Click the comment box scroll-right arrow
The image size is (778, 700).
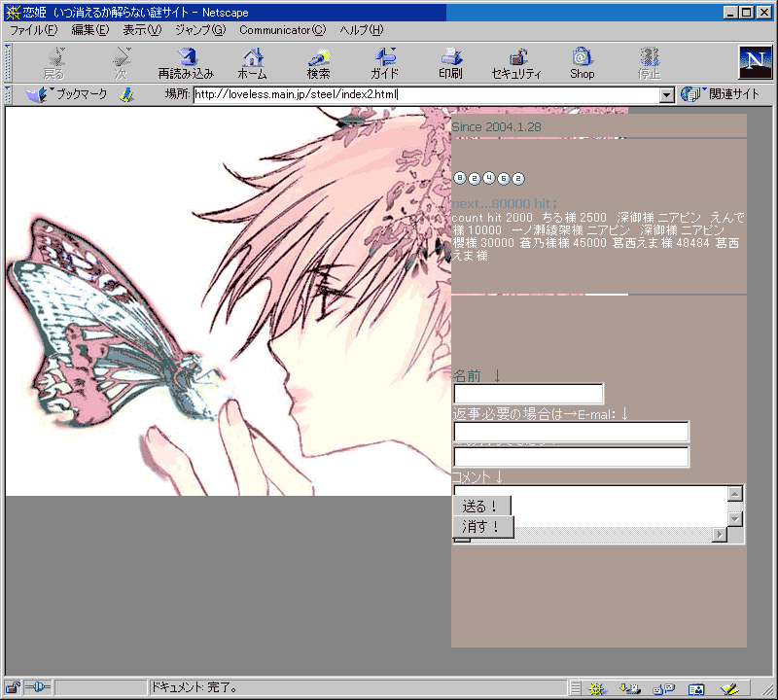point(720,535)
